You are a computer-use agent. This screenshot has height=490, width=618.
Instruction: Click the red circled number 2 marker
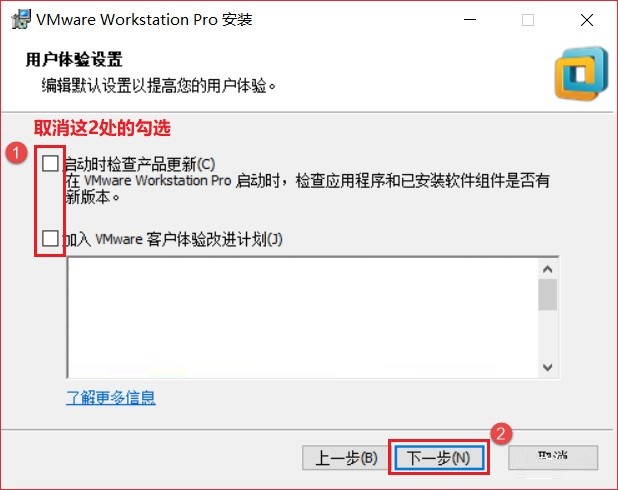click(x=501, y=434)
